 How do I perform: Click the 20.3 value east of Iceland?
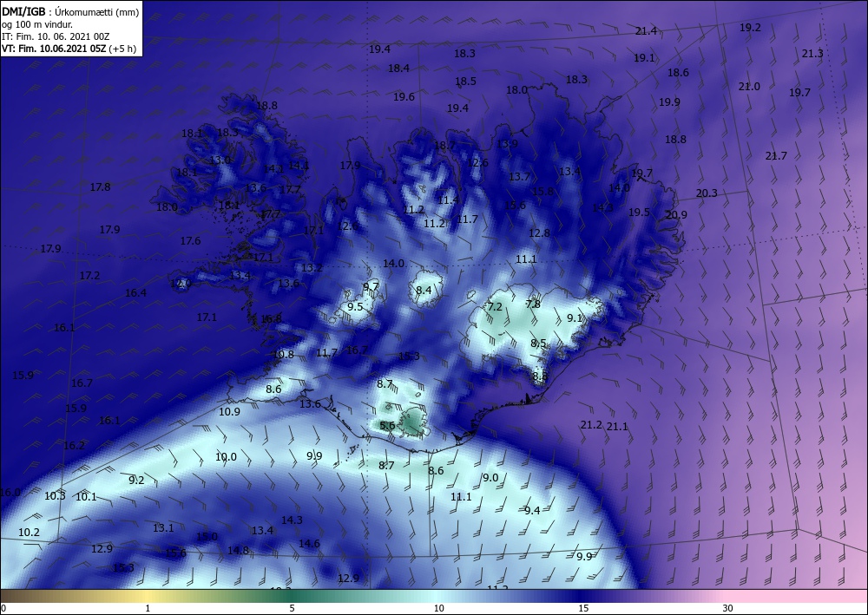707,193
